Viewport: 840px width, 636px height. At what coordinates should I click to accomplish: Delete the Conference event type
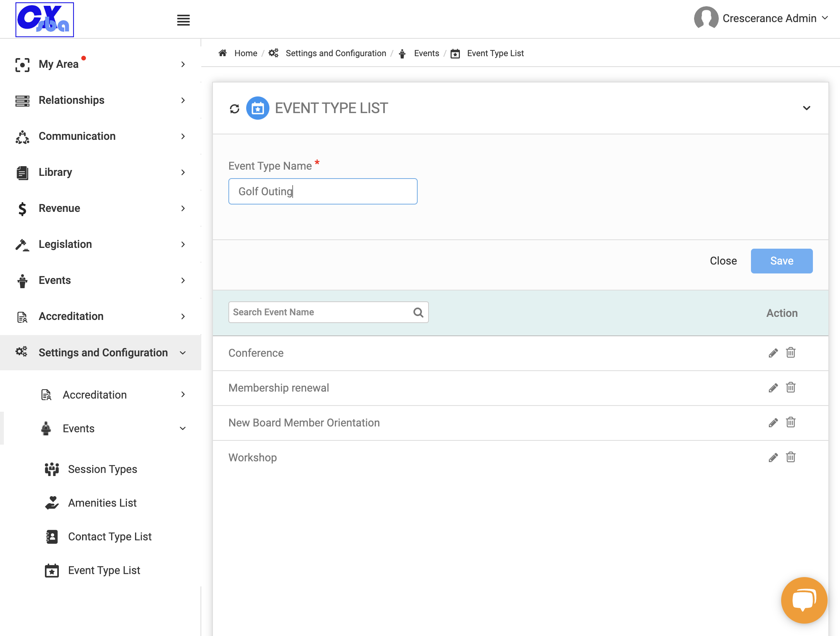(790, 352)
